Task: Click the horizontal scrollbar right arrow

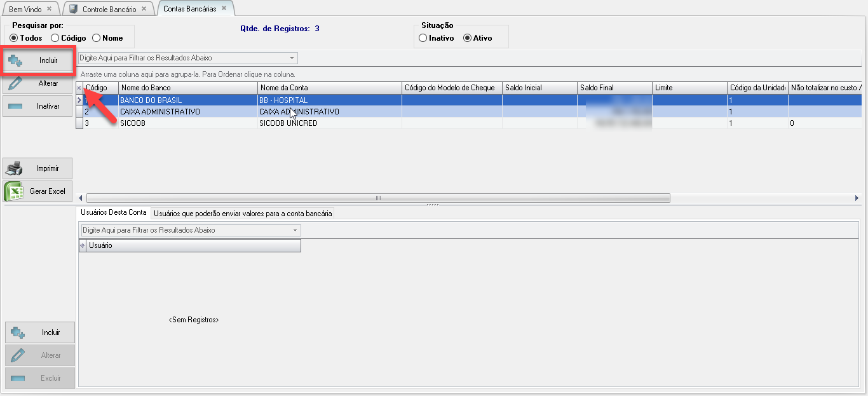Action: click(x=857, y=198)
